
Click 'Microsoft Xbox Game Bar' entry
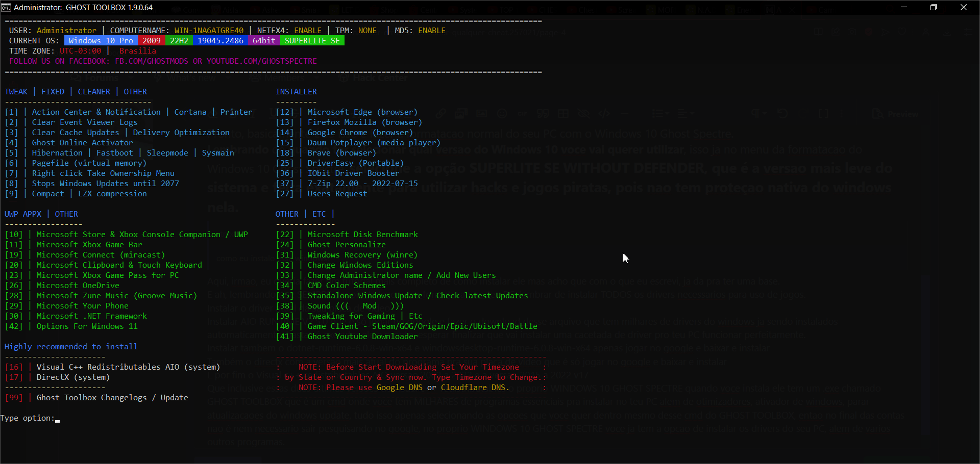click(x=89, y=245)
